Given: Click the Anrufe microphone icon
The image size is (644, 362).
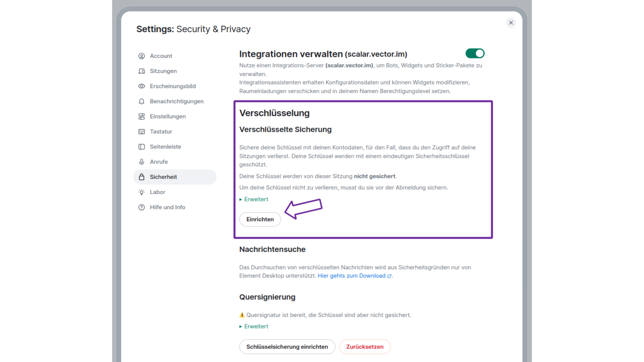Looking at the screenshot, I should pos(141,161).
